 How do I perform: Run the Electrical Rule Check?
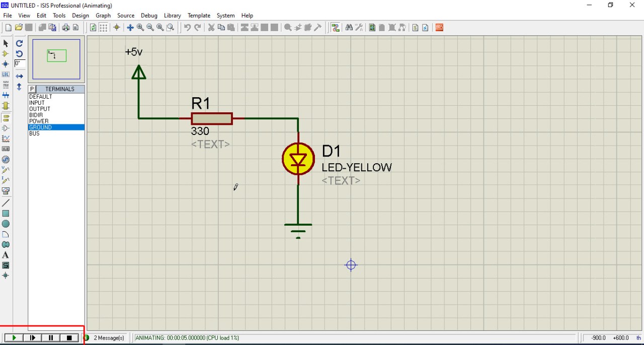[425, 27]
